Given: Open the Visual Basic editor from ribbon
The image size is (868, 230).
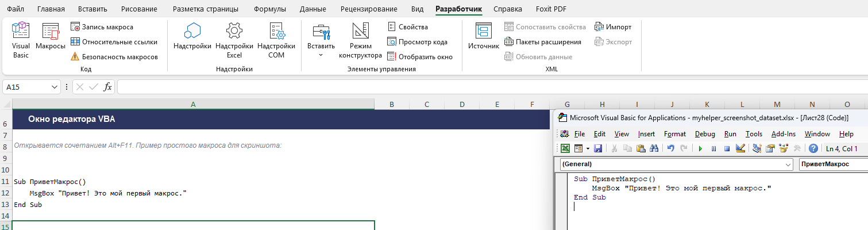Looking at the screenshot, I should point(21,40).
